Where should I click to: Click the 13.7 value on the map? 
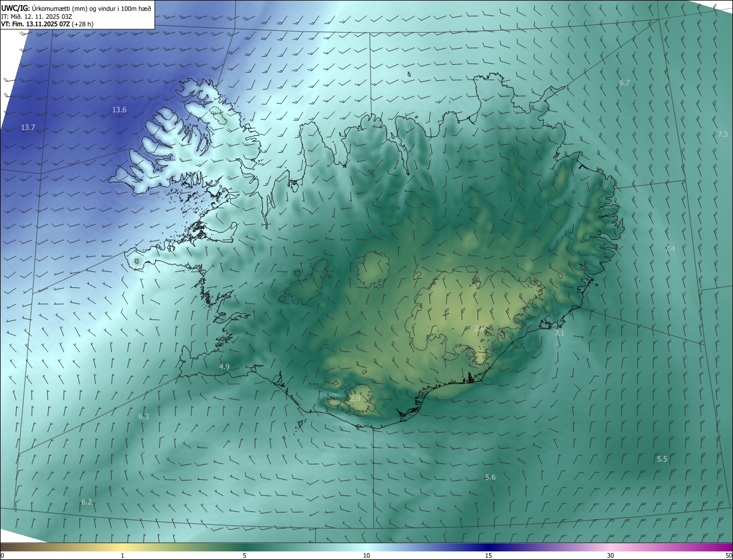[x=28, y=128]
